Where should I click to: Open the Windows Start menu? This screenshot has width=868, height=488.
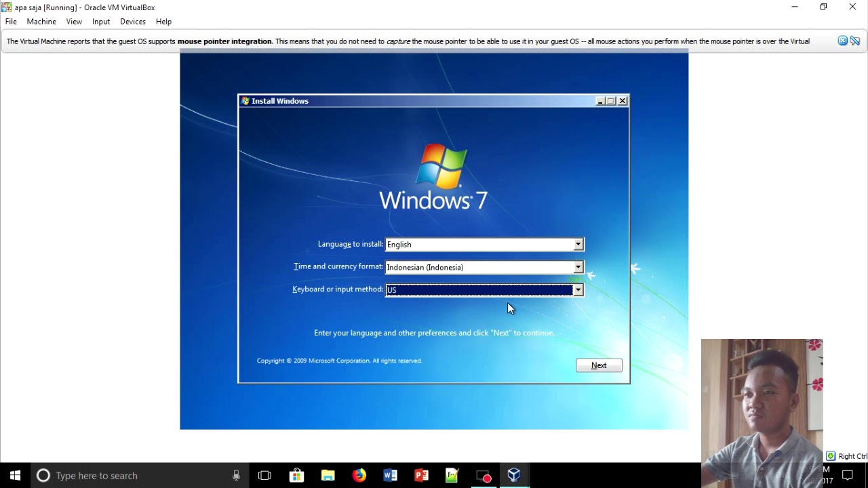[x=16, y=476]
